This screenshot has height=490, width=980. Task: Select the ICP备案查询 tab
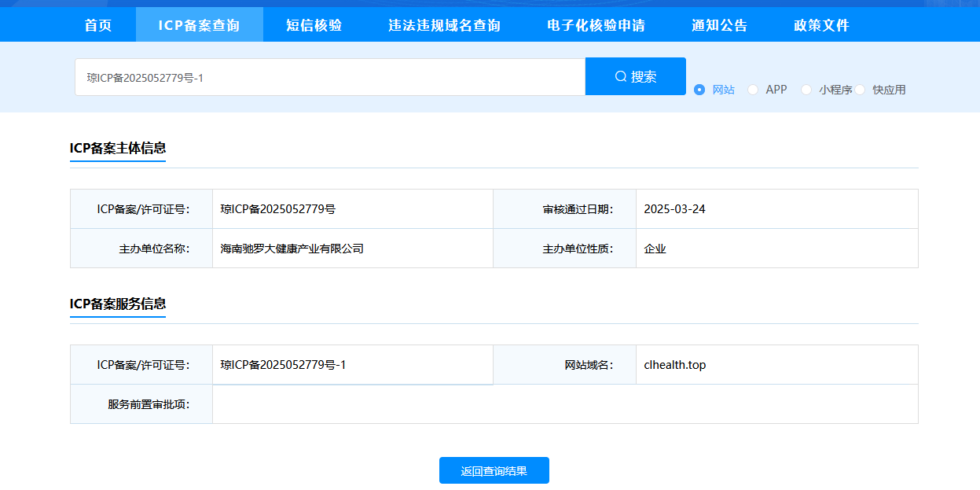click(199, 25)
